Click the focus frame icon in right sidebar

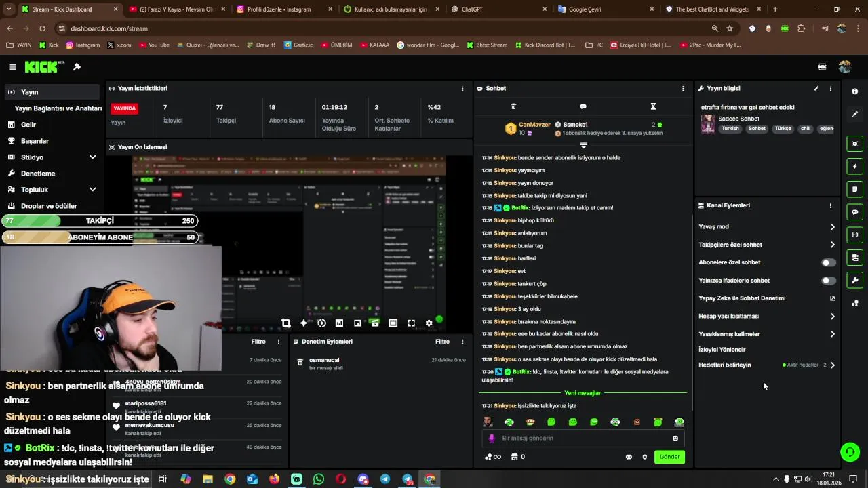(x=855, y=144)
